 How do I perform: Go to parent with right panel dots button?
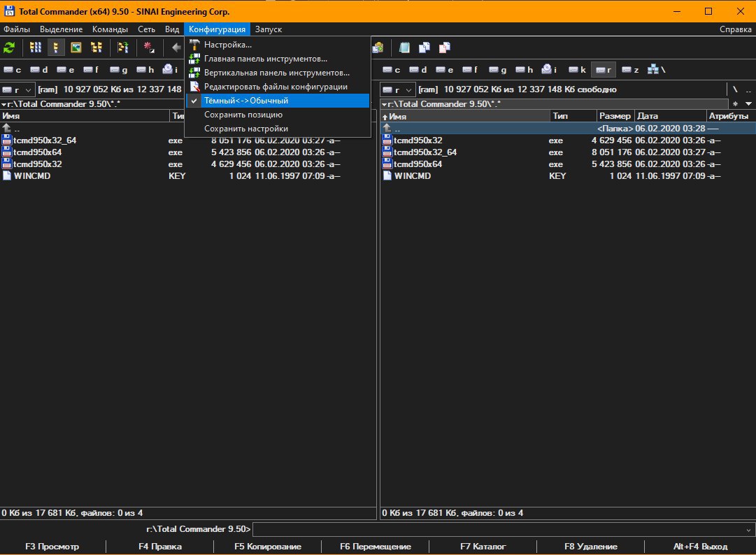pos(748,89)
